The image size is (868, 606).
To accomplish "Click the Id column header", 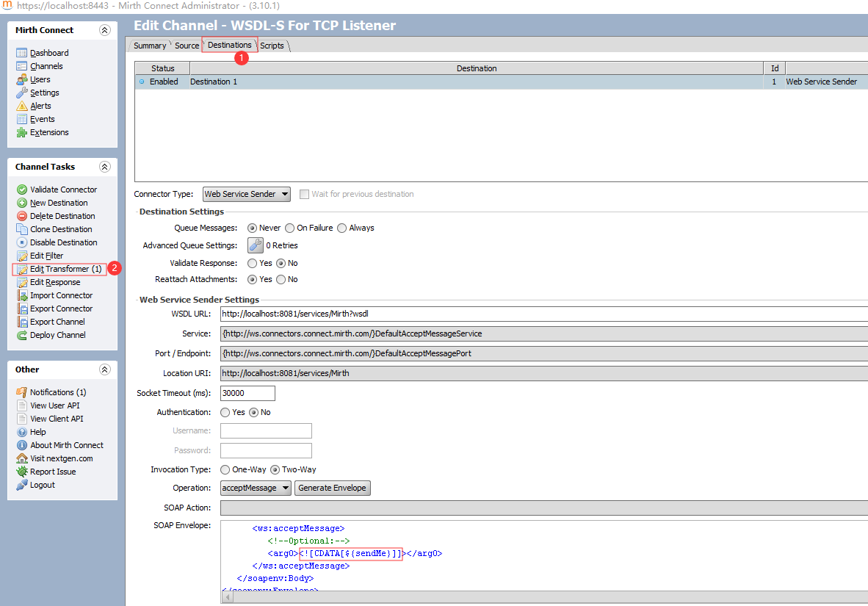I will pyautogui.click(x=775, y=69).
